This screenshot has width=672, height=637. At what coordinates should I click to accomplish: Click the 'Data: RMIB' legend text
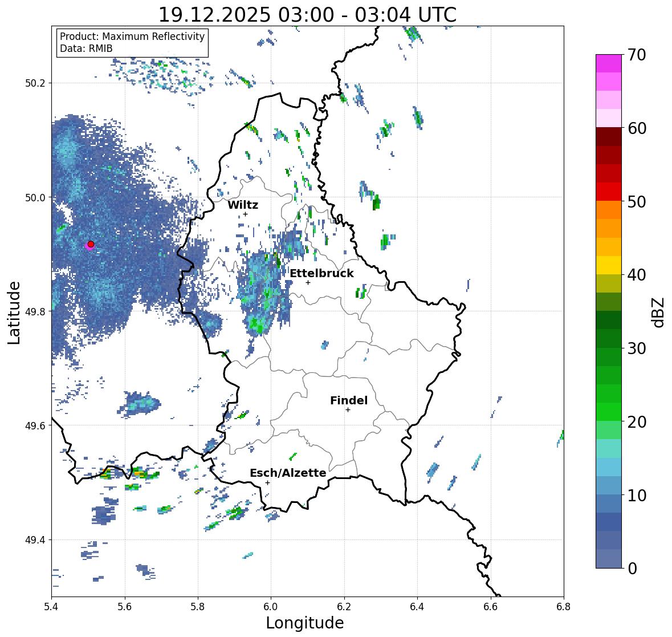[86, 48]
